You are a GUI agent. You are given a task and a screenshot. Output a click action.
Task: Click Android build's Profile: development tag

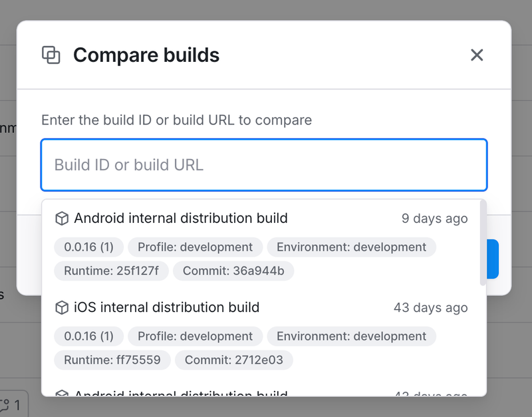[x=195, y=247]
